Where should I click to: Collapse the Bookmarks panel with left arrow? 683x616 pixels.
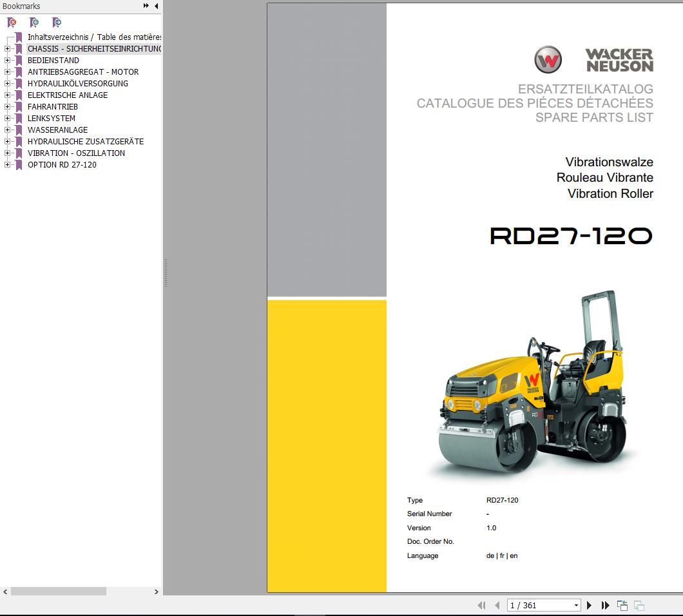click(x=157, y=6)
